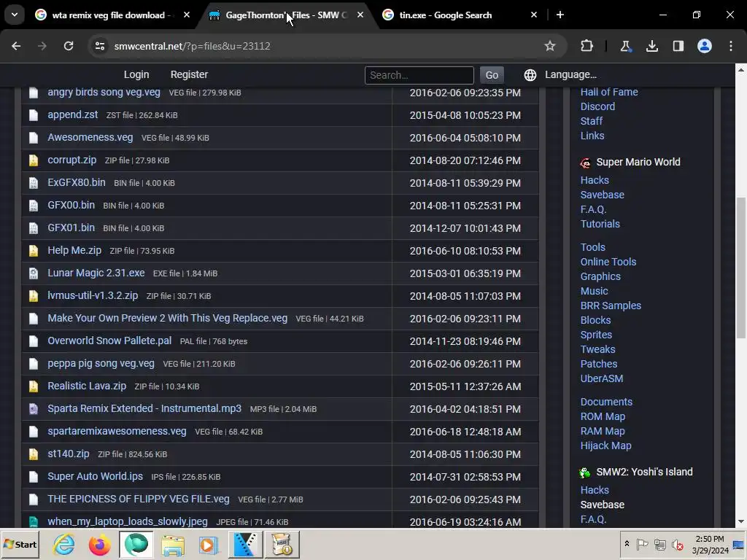Open append.zst file link
Viewport: 747px width, 560px height.
click(x=72, y=114)
